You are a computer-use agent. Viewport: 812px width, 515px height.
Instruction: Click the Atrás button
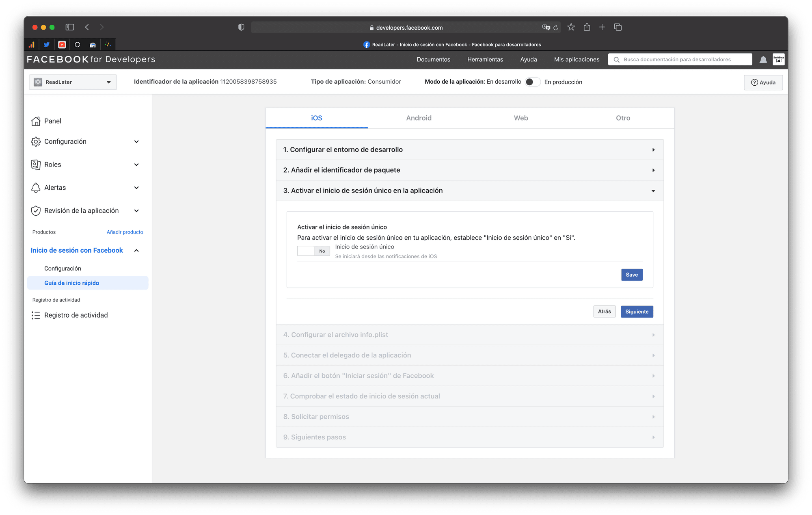point(604,312)
